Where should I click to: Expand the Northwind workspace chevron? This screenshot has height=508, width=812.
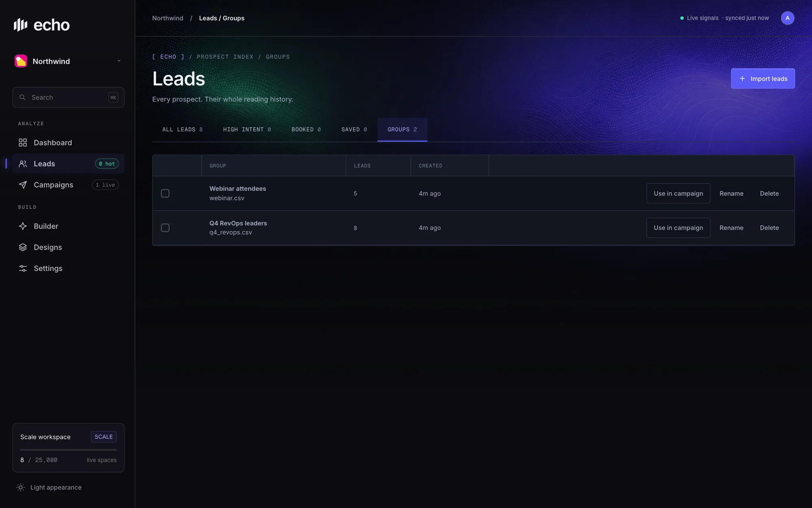119,61
